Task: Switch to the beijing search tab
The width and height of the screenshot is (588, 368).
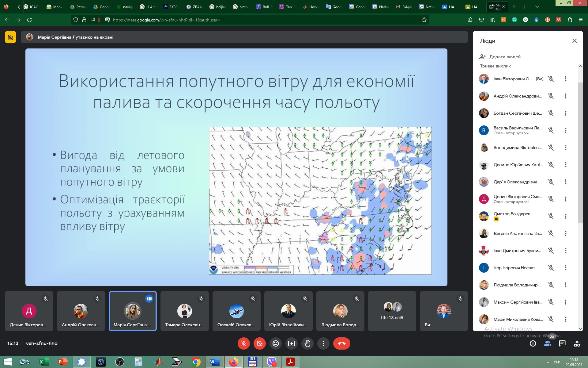Action: tap(218, 7)
